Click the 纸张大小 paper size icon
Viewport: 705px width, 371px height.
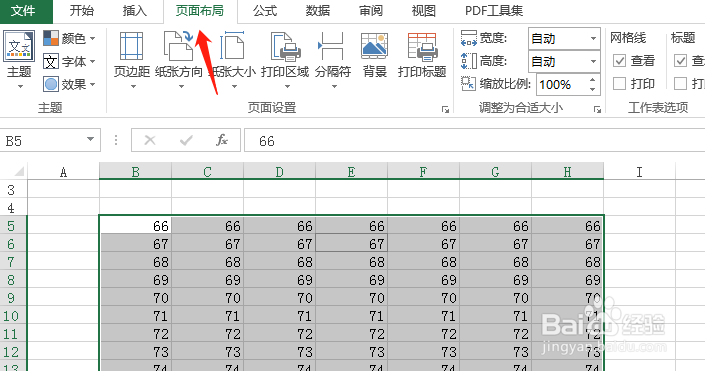pyautogui.click(x=232, y=46)
